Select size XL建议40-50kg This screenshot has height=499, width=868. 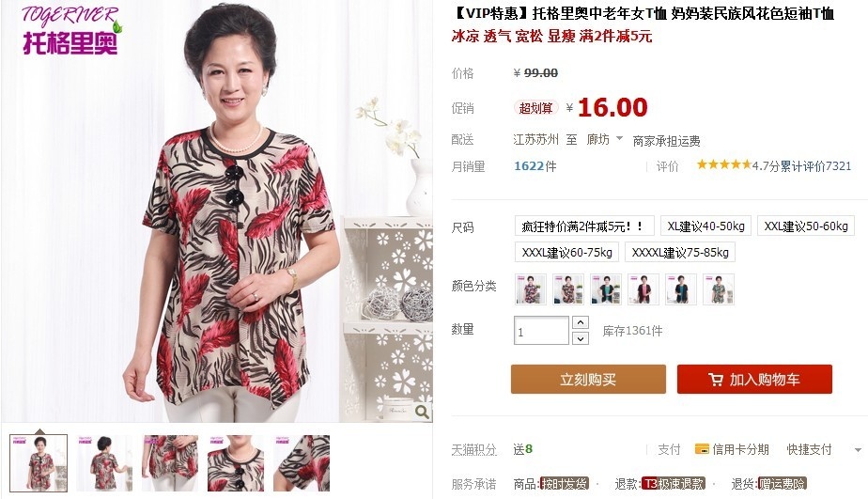click(705, 226)
